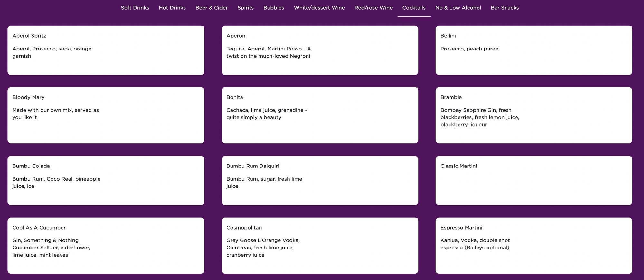Show the White/dessert Wine tab
Viewport: 644px width, 280px height.
click(319, 8)
